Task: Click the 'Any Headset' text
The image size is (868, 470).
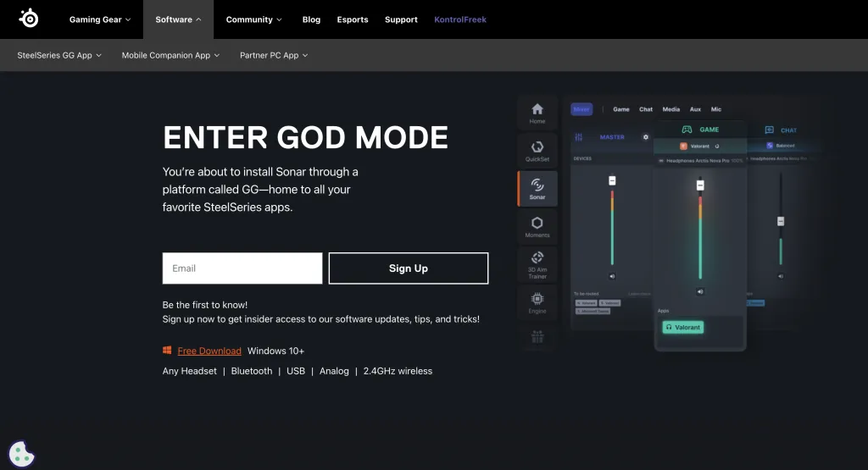Action: coord(189,371)
